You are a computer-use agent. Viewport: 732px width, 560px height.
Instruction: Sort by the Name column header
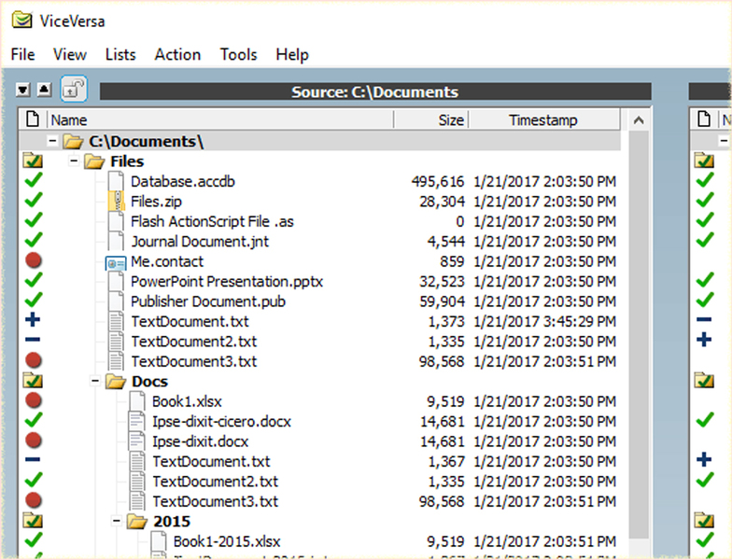219,119
